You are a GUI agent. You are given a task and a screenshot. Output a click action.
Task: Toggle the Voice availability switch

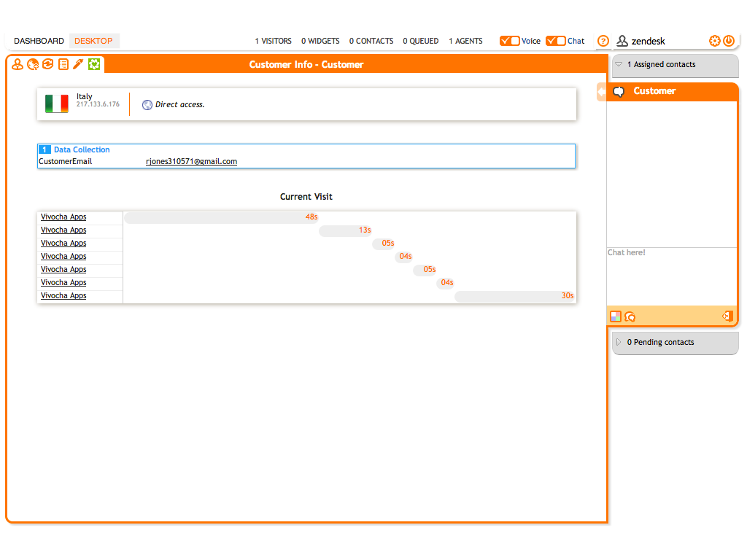[x=510, y=41]
